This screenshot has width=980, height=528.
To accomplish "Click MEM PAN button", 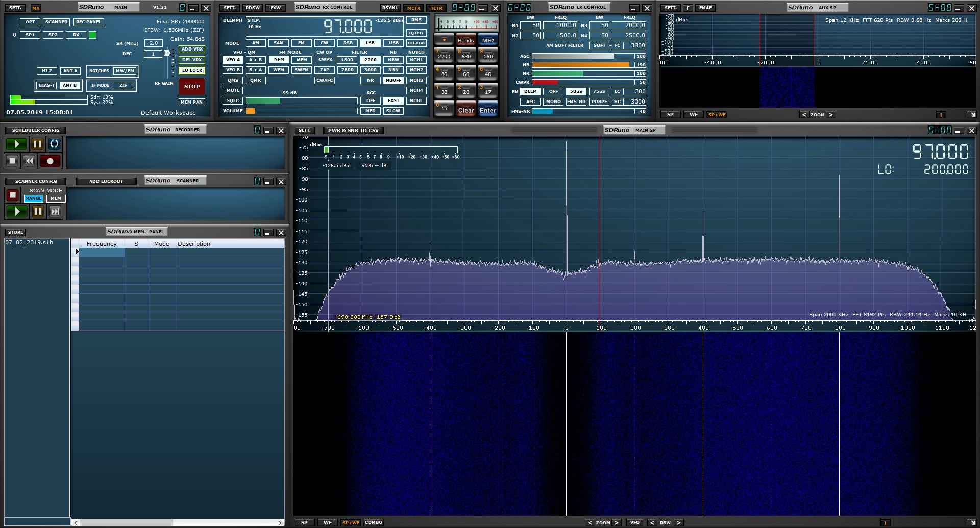I will pyautogui.click(x=192, y=102).
